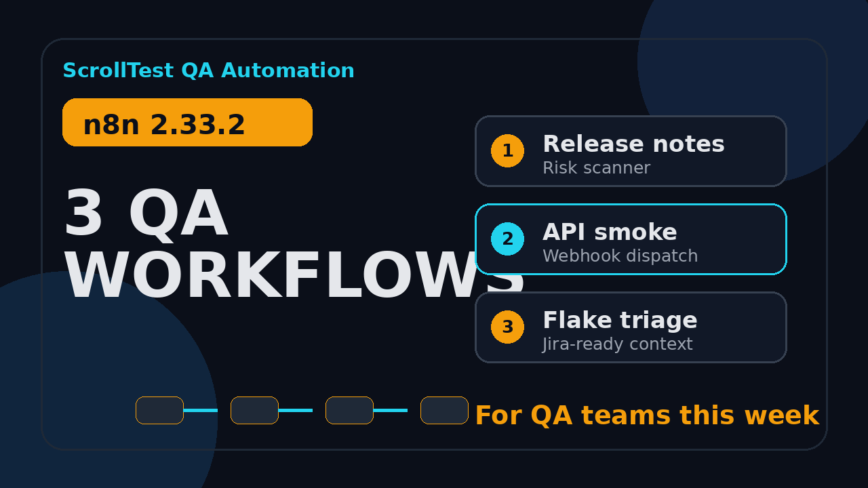Screen dimensions: 868x488
Task: Click the orange number 1 badge
Action: coord(507,150)
